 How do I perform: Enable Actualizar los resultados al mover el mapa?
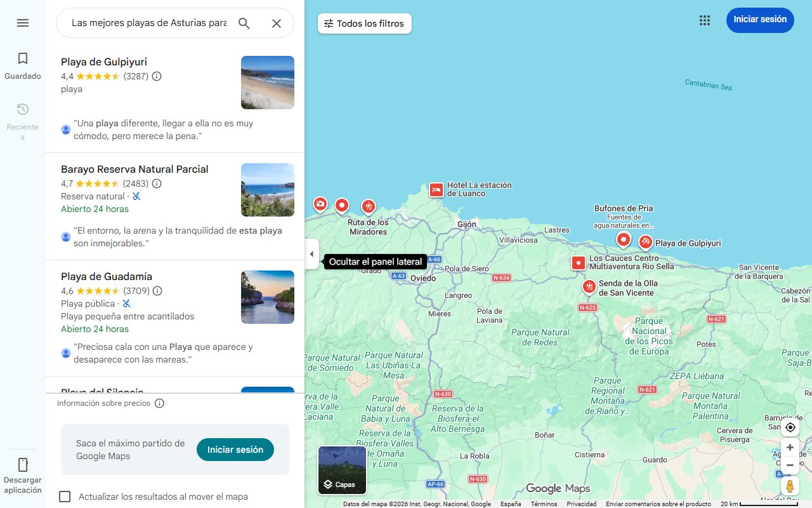[x=65, y=497]
